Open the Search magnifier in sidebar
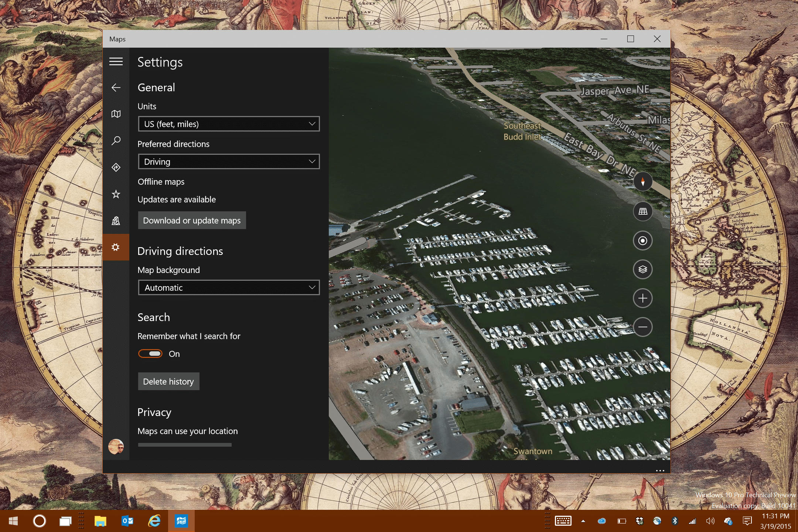This screenshot has height=532, width=798. pos(116,140)
